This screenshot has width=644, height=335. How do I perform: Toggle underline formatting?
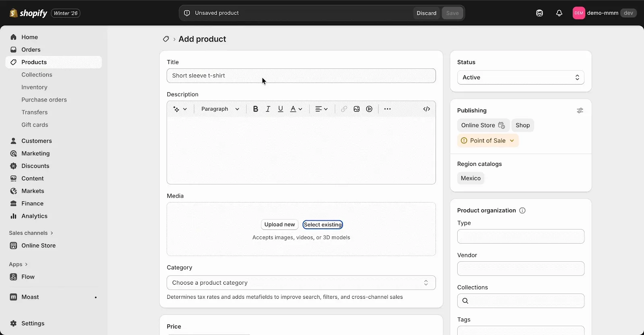coord(281,109)
